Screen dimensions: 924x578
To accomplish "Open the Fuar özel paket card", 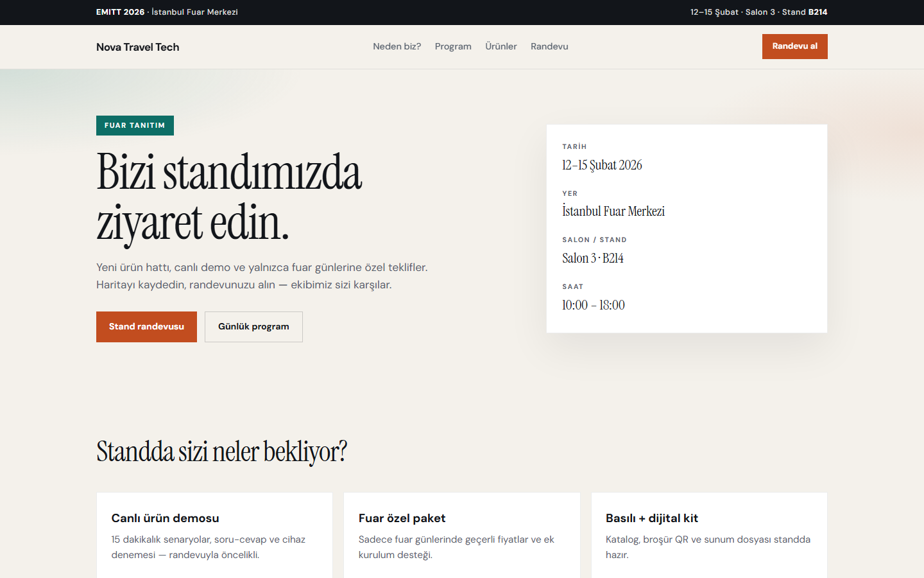I will pos(462,536).
